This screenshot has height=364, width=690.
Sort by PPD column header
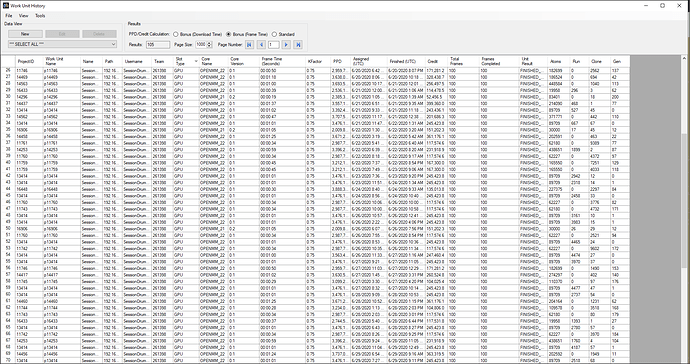coord(341,61)
